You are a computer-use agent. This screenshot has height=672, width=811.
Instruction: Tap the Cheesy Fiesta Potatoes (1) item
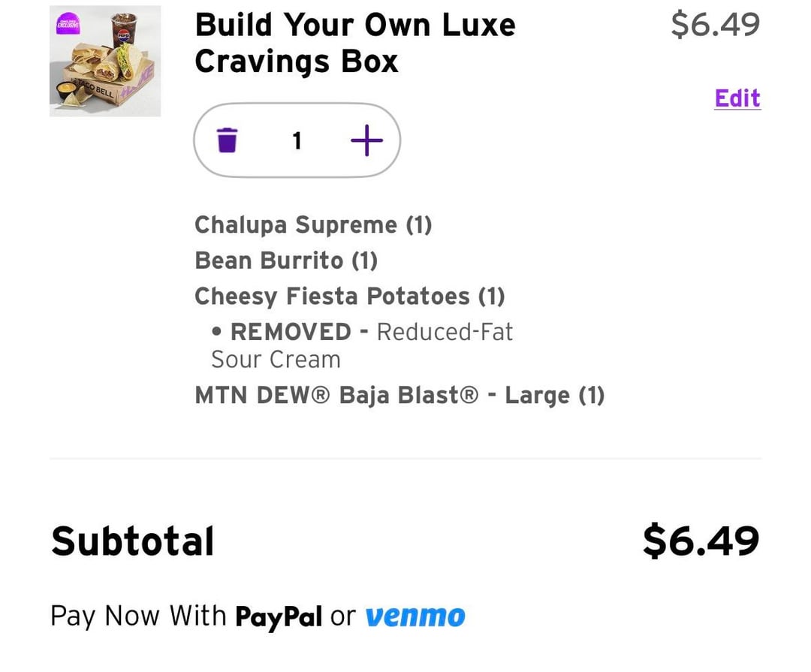[x=349, y=297]
